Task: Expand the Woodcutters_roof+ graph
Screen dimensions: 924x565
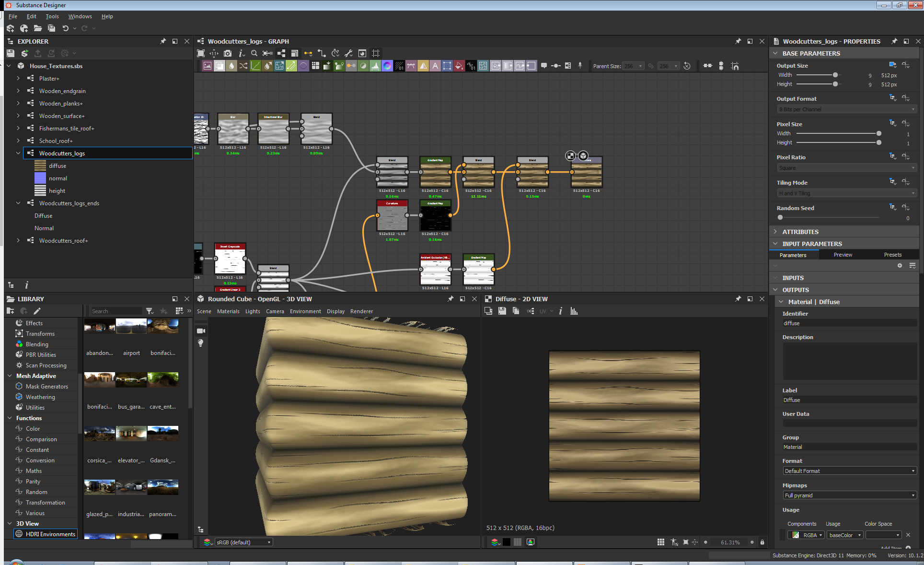Action: point(18,240)
